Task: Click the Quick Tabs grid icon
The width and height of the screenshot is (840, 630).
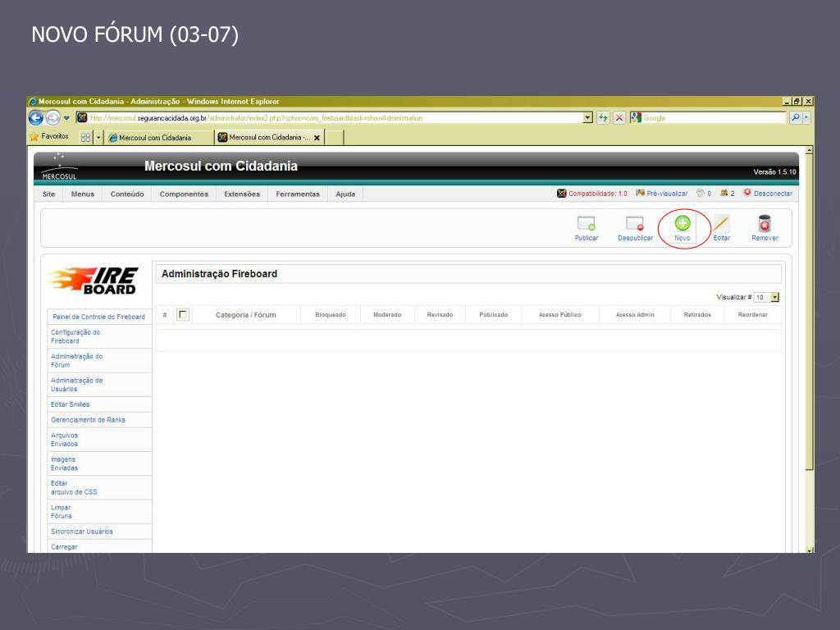Action: pyautogui.click(x=85, y=138)
